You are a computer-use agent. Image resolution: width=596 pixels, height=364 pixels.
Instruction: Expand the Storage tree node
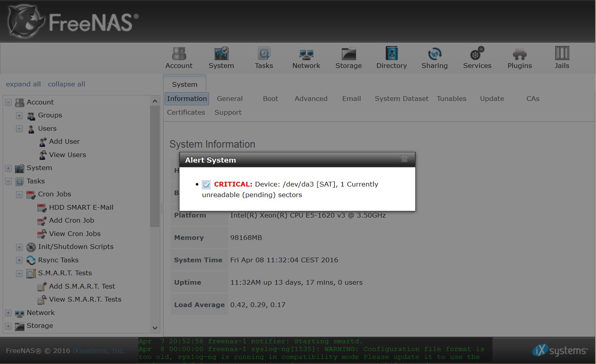pos(8,326)
